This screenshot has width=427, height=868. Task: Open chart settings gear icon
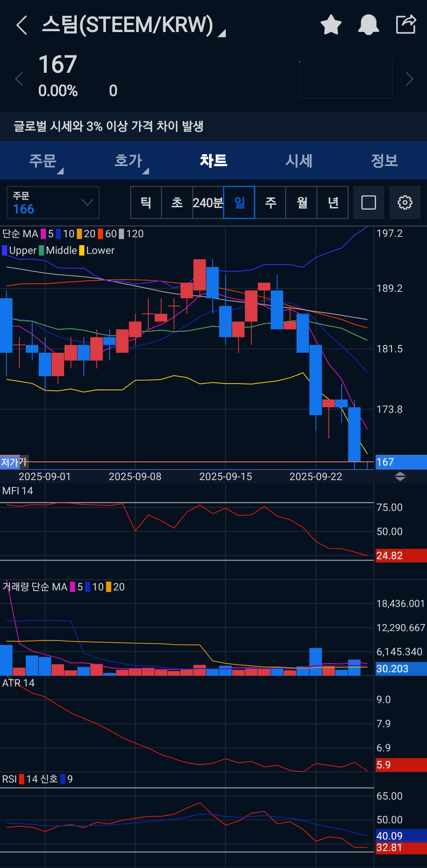click(405, 202)
